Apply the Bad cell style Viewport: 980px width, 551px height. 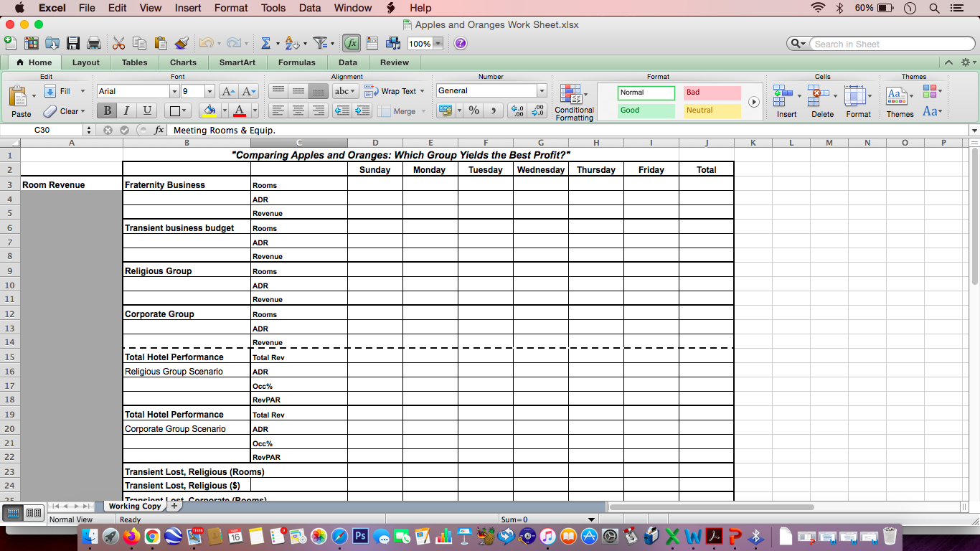[714, 93]
